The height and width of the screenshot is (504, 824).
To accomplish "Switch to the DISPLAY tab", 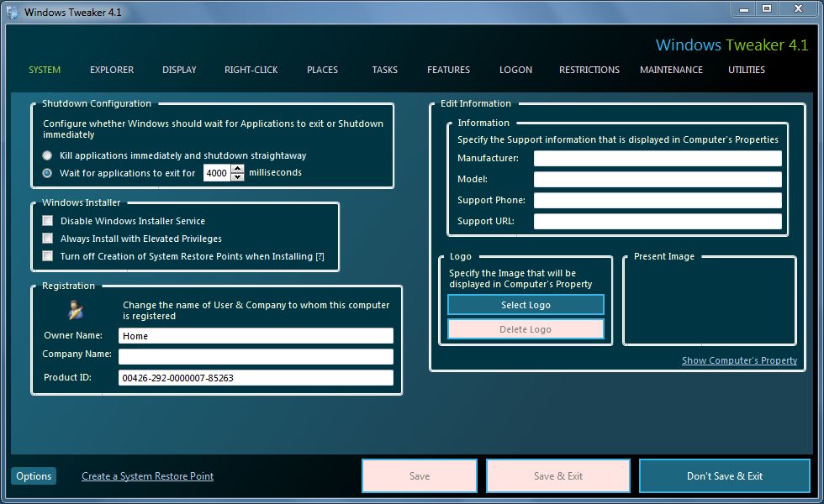I will click(x=179, y=70).
